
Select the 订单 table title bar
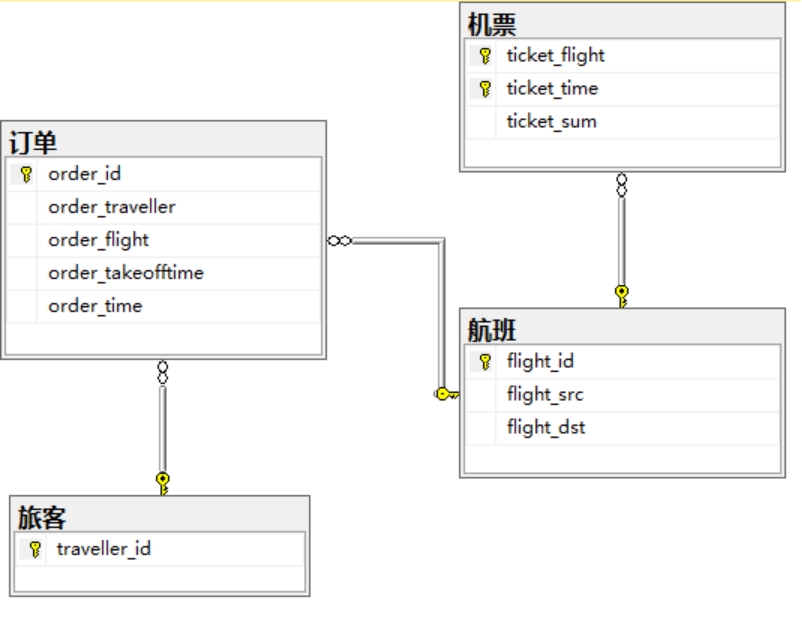[164, 141]
